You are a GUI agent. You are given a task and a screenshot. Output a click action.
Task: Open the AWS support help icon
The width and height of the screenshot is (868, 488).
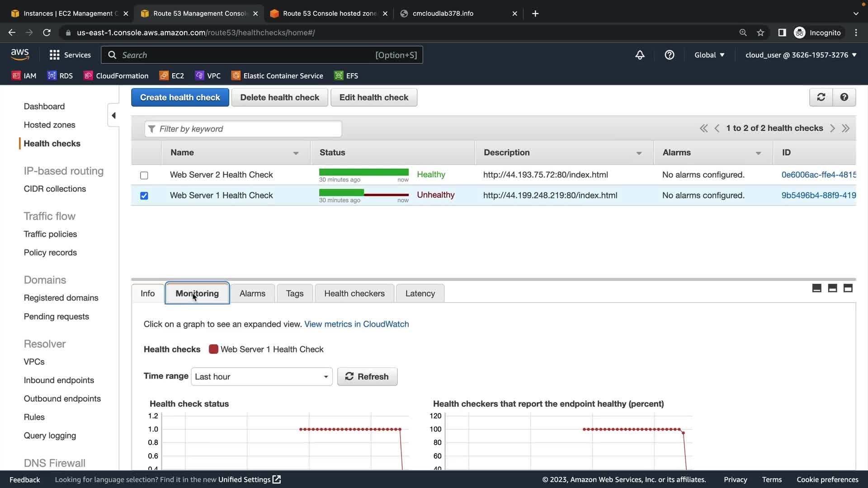pos(669,55)
